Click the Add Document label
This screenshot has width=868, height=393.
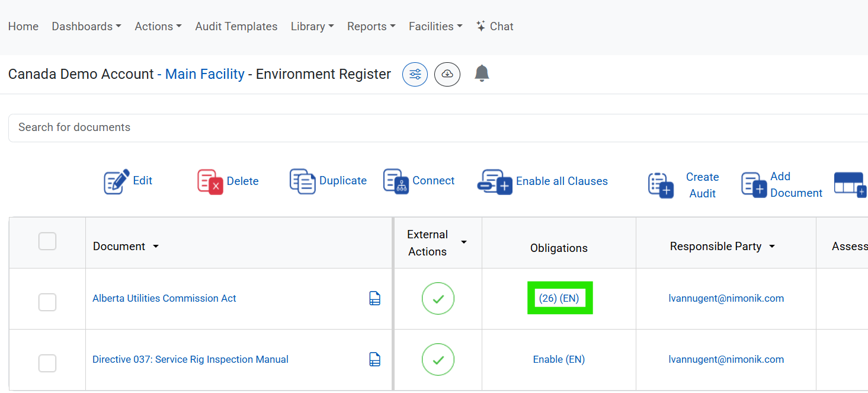click(x=796, y=184)
